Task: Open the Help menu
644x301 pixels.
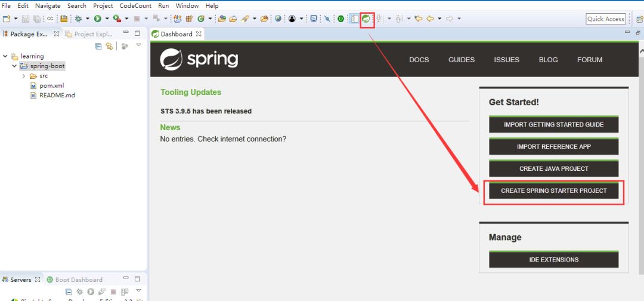Action: click(x=212, y=6)
